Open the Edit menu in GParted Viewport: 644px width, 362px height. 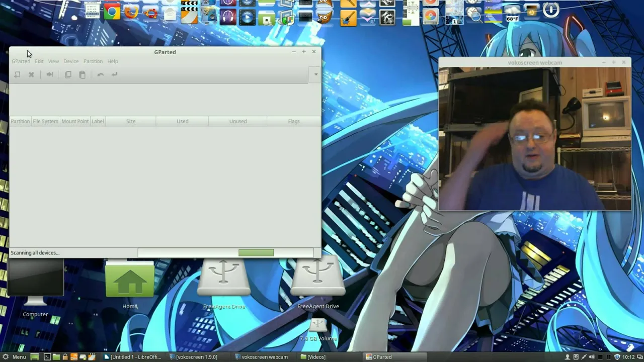click(x=39, y=61)
